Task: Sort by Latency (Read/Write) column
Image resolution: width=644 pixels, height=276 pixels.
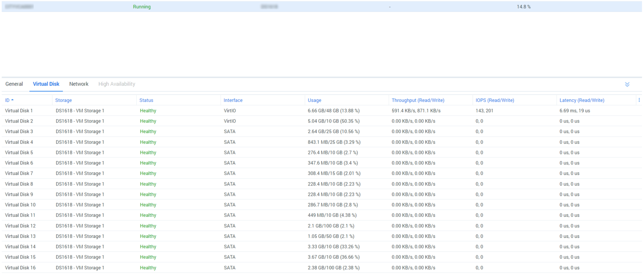Action: [x=582, y=100]
